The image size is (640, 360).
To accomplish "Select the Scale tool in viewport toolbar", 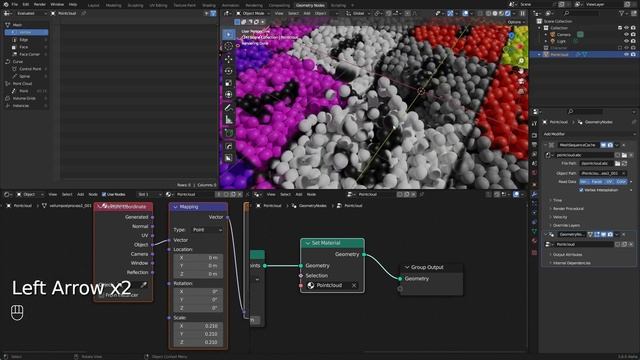I will (x=229, y=83).
